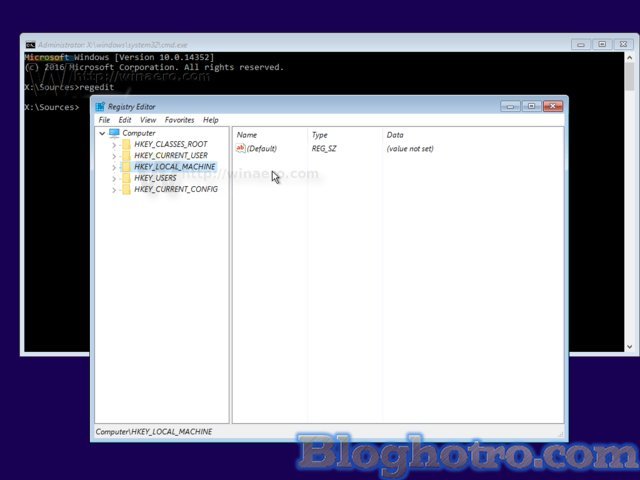Open the File menu
The width and height of the screenshot is (640, 480).
tap(104, 120)
